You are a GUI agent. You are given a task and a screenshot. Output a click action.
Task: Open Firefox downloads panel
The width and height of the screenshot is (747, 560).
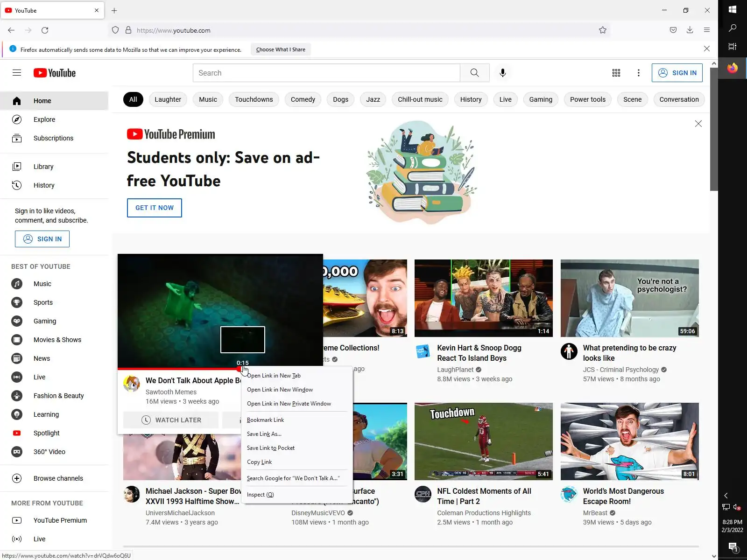click(x=690, y=30)
